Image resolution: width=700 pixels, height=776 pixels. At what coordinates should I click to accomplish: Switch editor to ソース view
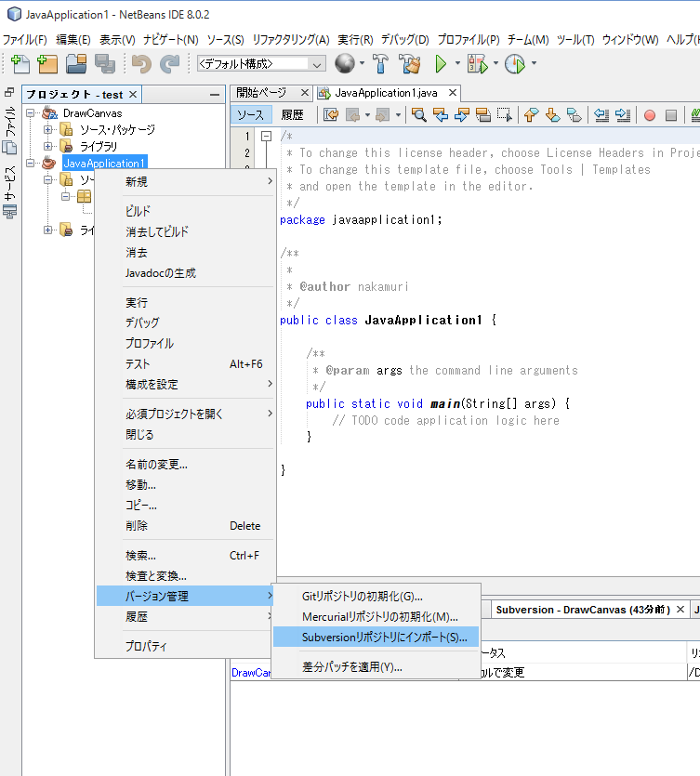251,115
